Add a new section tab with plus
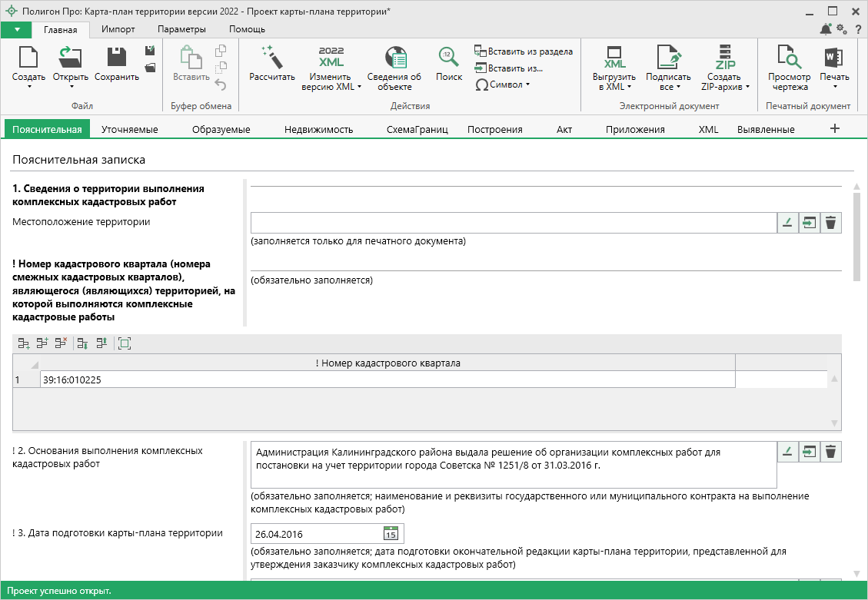The width and height of the screenshot is (868, 600). click(x=835, y=129)
